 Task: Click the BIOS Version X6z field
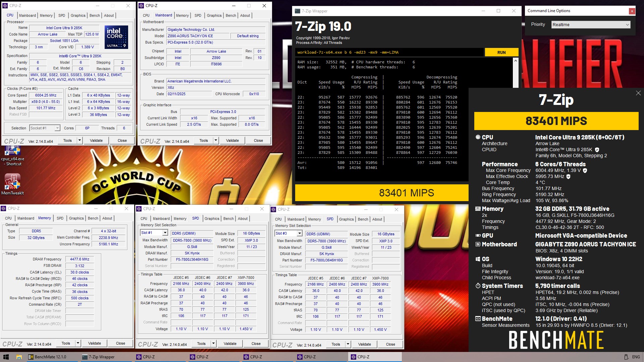tap(216, 88)
